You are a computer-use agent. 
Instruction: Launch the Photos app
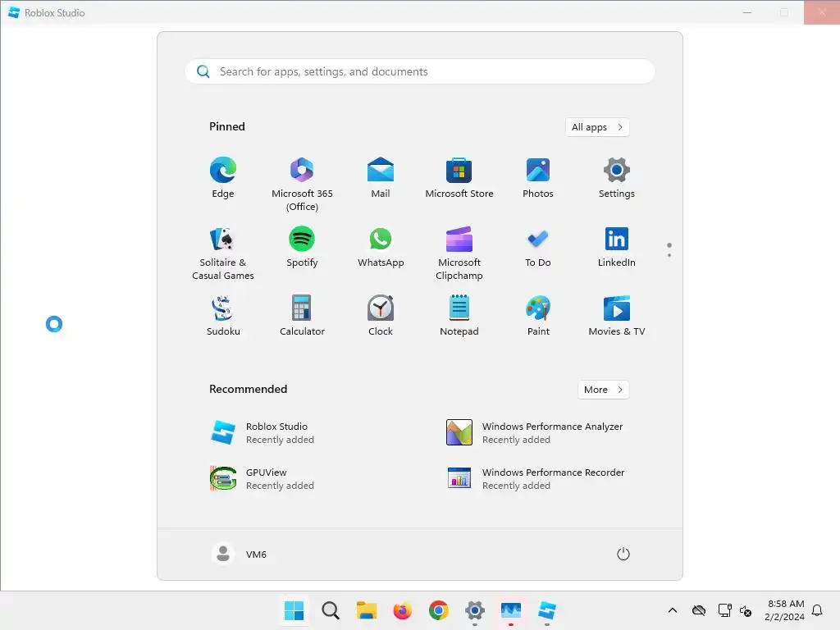pyautogui.click(x=538, y=179)
